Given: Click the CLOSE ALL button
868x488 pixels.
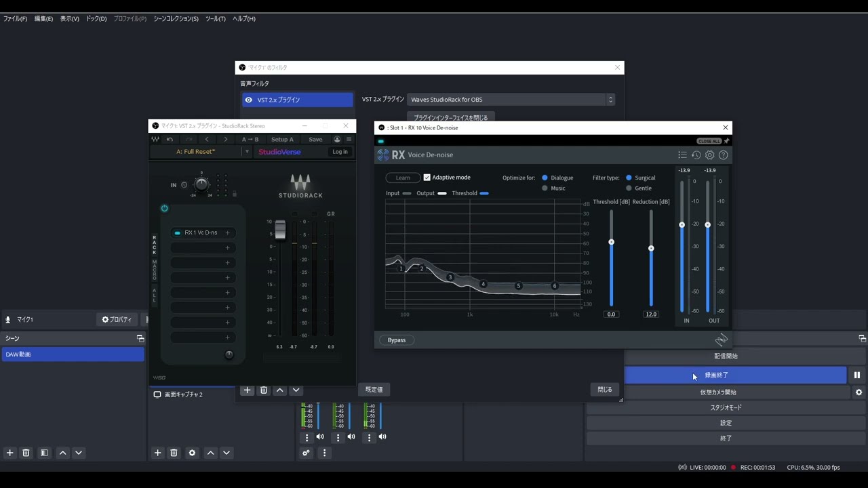Looking at the screenshot, I should (x=709, y=141).
